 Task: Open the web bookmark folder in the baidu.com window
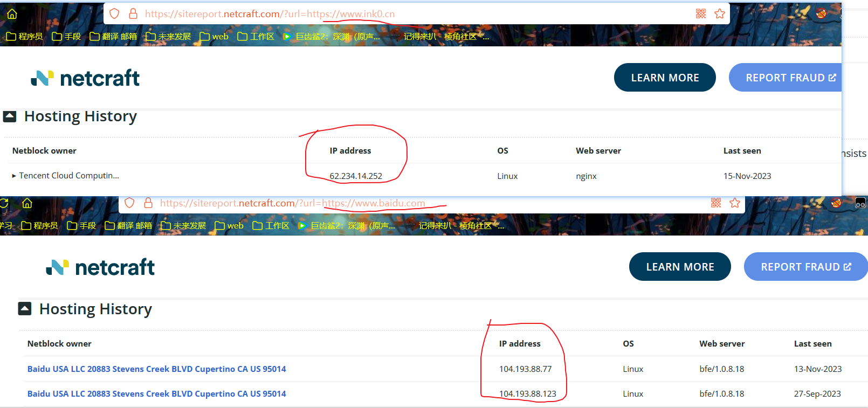coord(229,225)
